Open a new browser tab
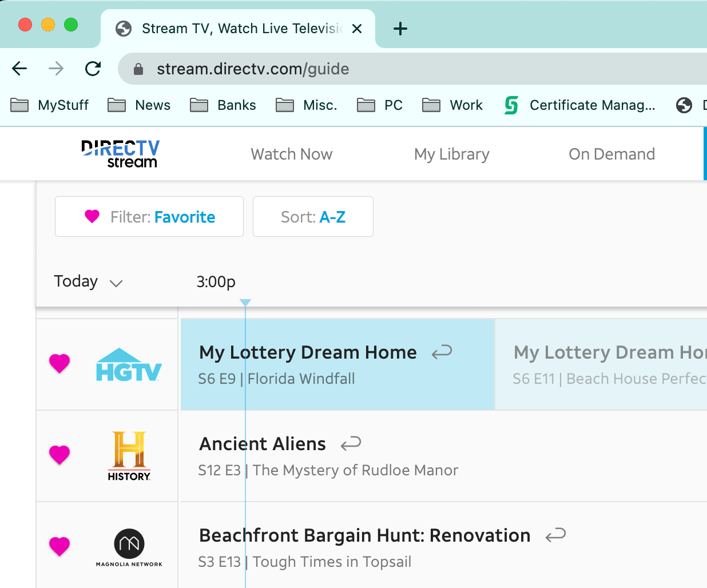 coord(400,29)
